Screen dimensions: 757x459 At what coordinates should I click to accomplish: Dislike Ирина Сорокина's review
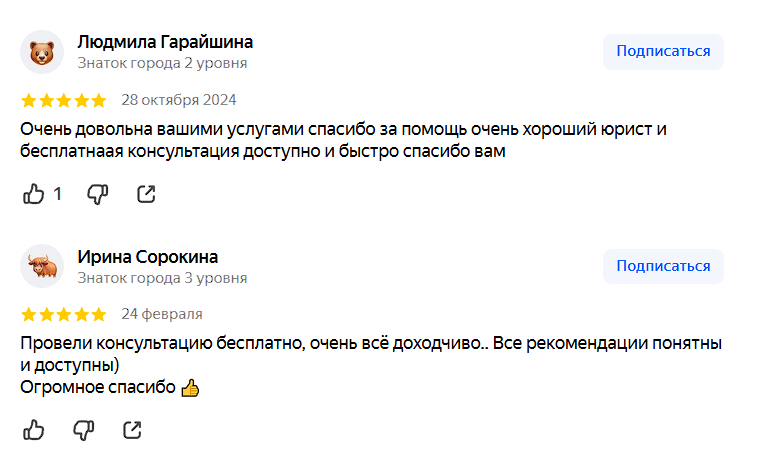tap(84, 430)
